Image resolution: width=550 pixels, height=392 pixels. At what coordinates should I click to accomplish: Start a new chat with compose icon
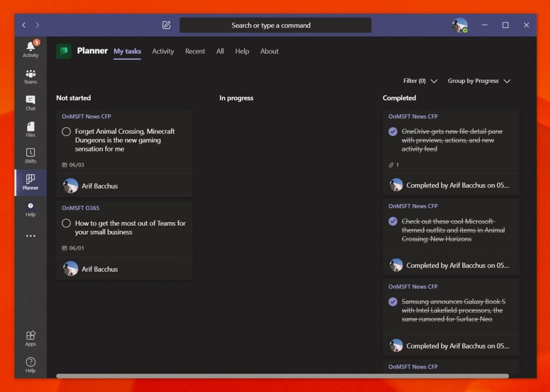(167, 25)
